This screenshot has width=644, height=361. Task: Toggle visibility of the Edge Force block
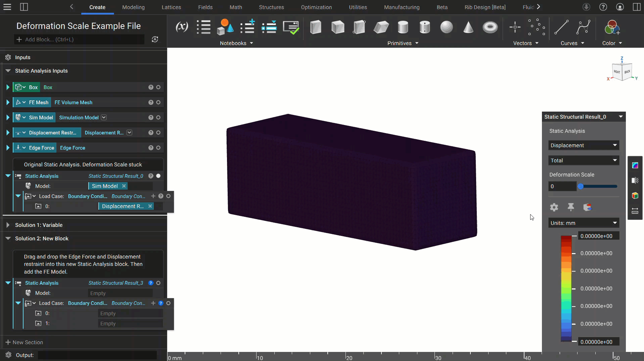tap(158, 148)
